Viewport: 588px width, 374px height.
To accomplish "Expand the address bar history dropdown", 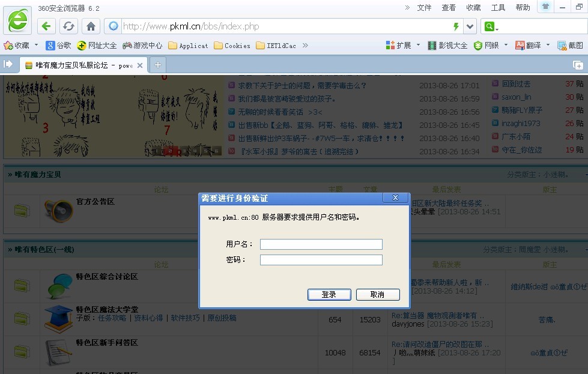I will coord(470,26).
